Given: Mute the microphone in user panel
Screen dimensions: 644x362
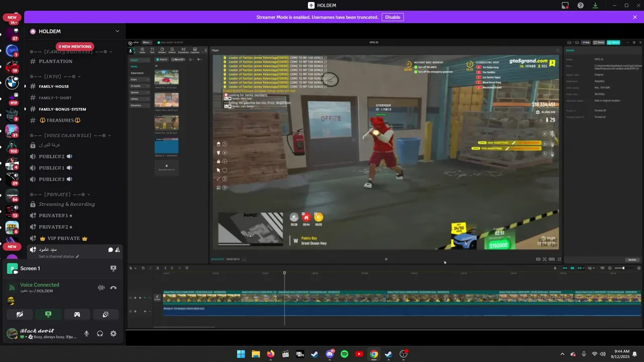Looking at the screenshot, I should [x=87, y=333].
